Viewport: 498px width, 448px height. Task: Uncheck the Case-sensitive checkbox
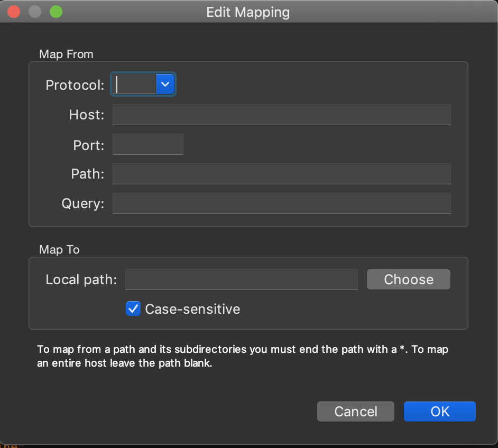pos(133,309)
